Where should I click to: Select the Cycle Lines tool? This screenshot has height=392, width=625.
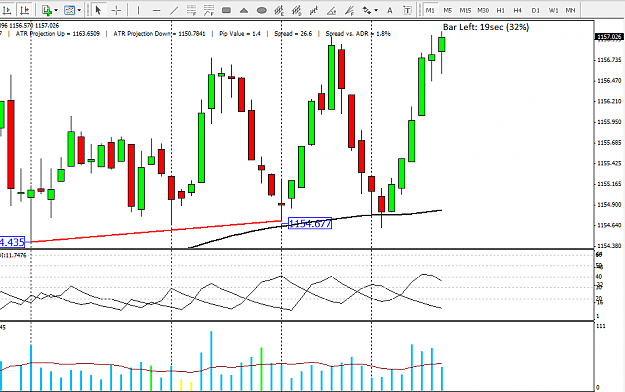coord(314,10)
